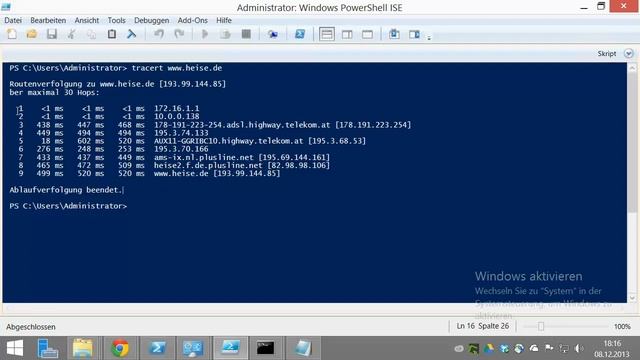This screenshot has height=360, width=640.
Task: Click the ams-ix.nl.plusline.net hop line
Action: coord(242,157)
